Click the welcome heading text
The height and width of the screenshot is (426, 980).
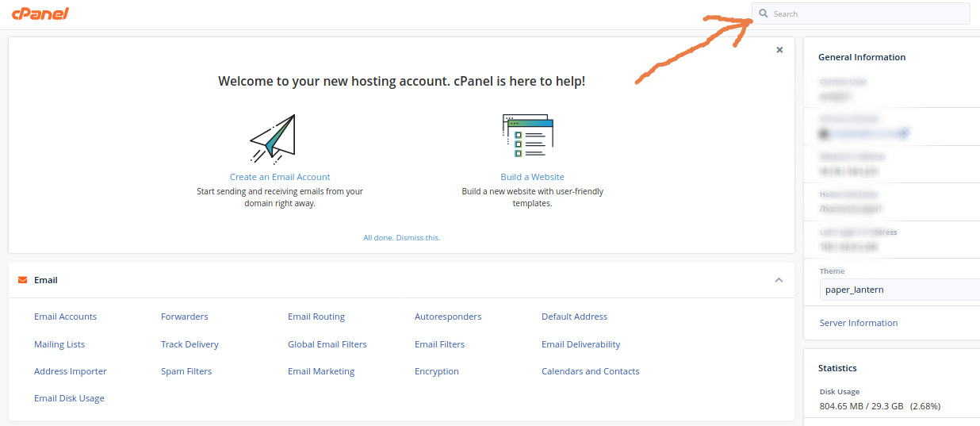coord(402,81)
